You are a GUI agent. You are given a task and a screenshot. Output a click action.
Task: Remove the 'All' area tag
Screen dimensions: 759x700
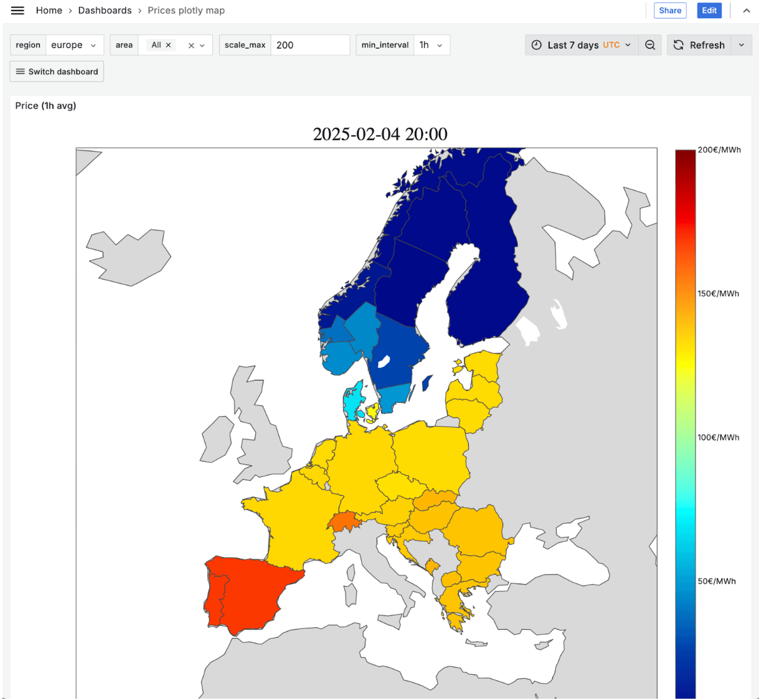[x=168, y=45]
